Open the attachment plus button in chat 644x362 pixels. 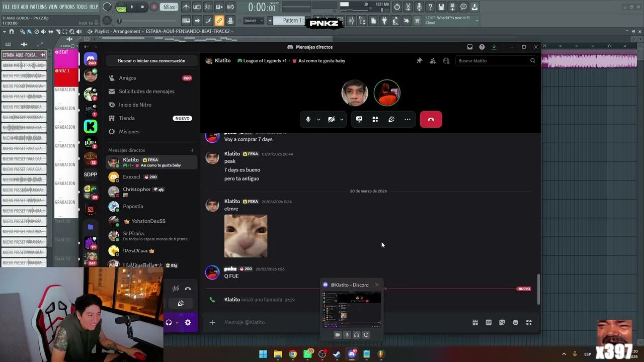(212, 322)
